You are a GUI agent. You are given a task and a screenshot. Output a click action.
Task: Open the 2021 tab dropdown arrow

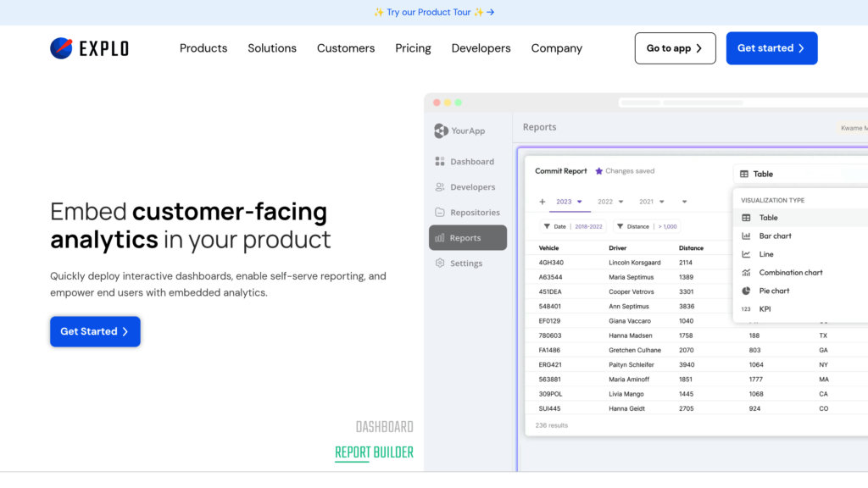click(x=661, y=202)
